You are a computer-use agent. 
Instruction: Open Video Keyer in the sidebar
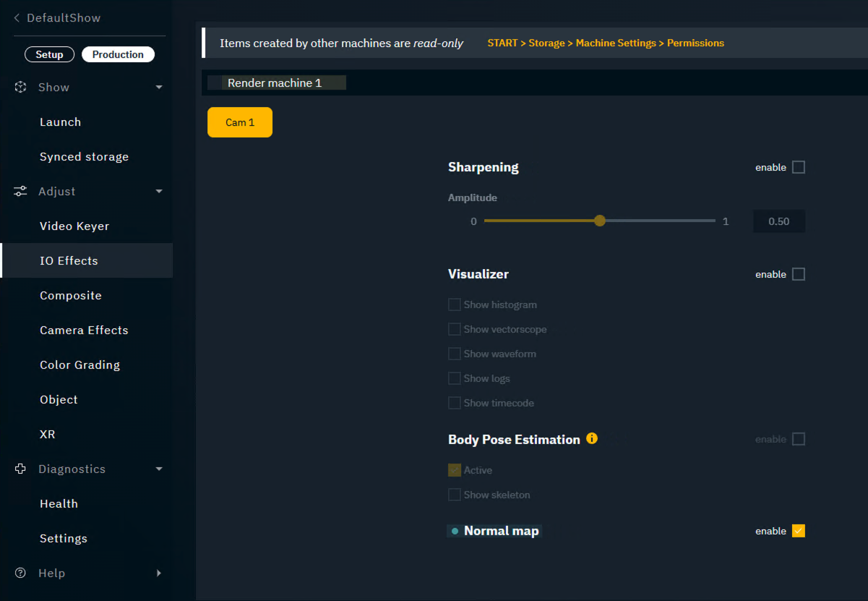coord(74,226)
